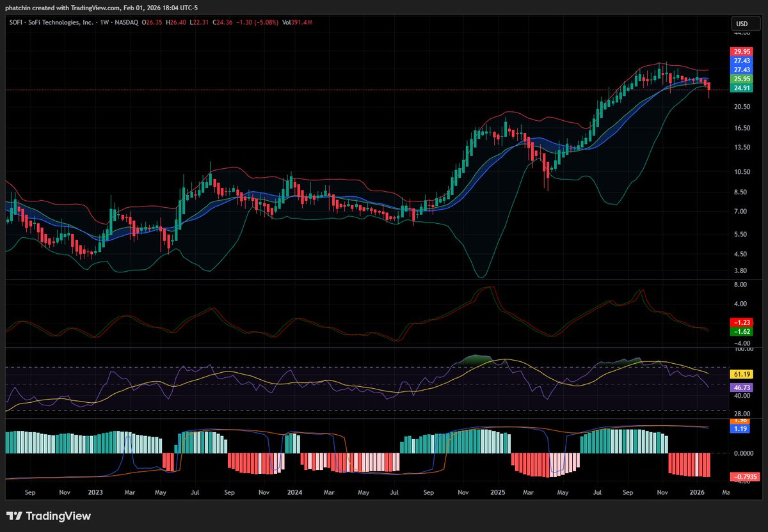This screenshot has height=532, width=768.
Task: Click the 2026 year label on time axis
Action: (697, 492)
